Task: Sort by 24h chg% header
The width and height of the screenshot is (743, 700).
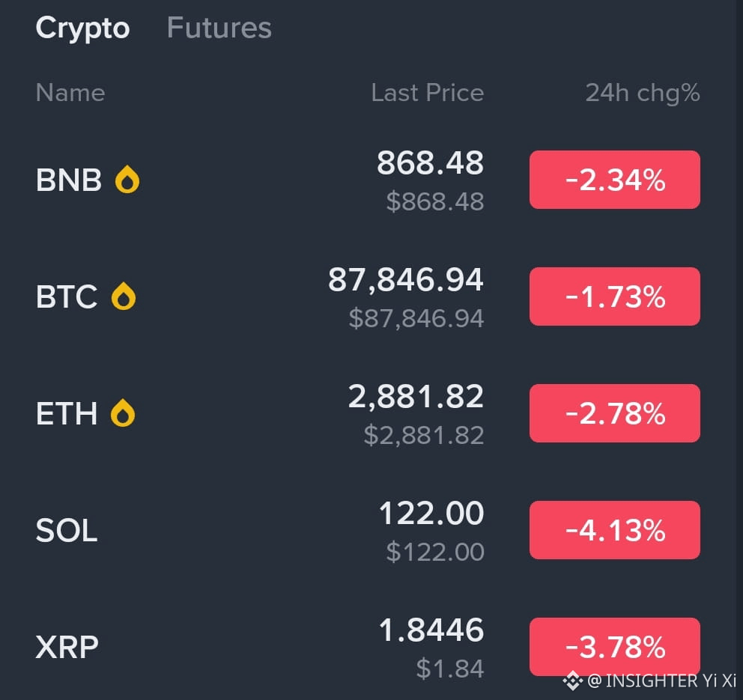Action: click(x=642, y=93)
